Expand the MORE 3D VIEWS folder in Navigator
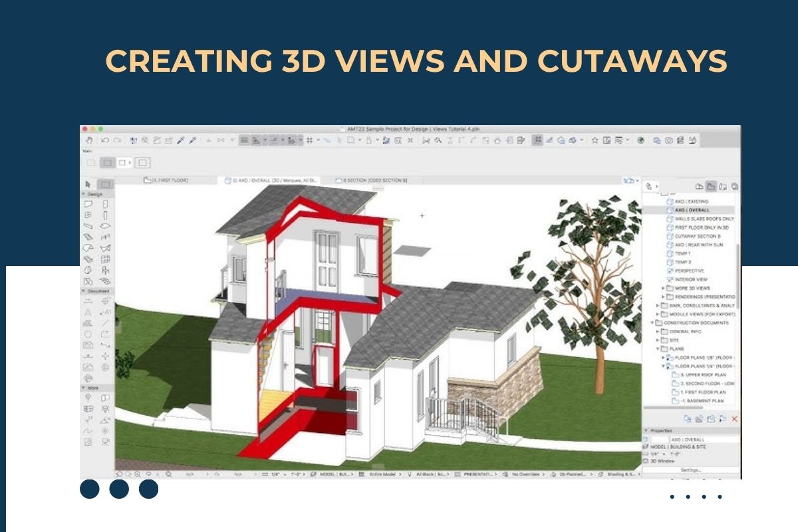The height and width of the screenshot is (532, 798). pos(663,288)
